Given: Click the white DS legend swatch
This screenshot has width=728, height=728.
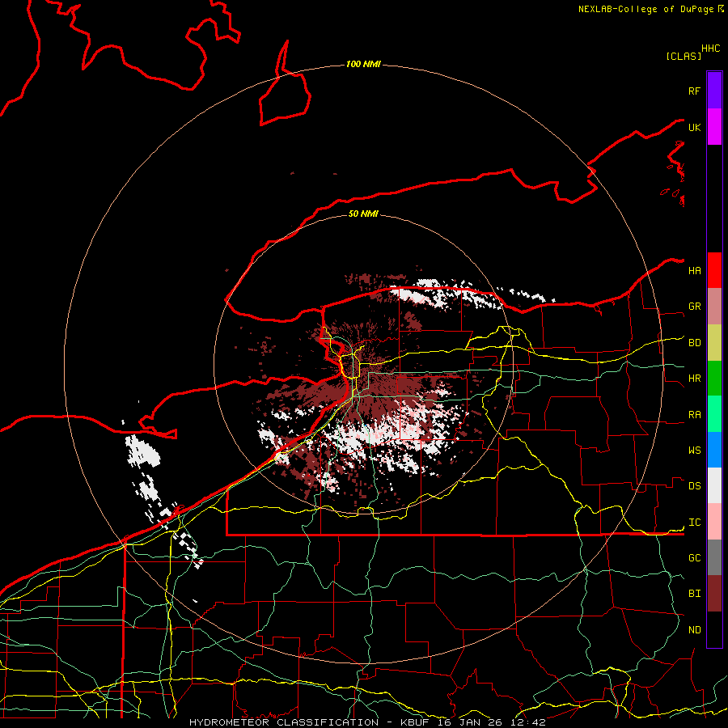Looking at the screenshot, I should pyautogui.click(x=714, y=485).
